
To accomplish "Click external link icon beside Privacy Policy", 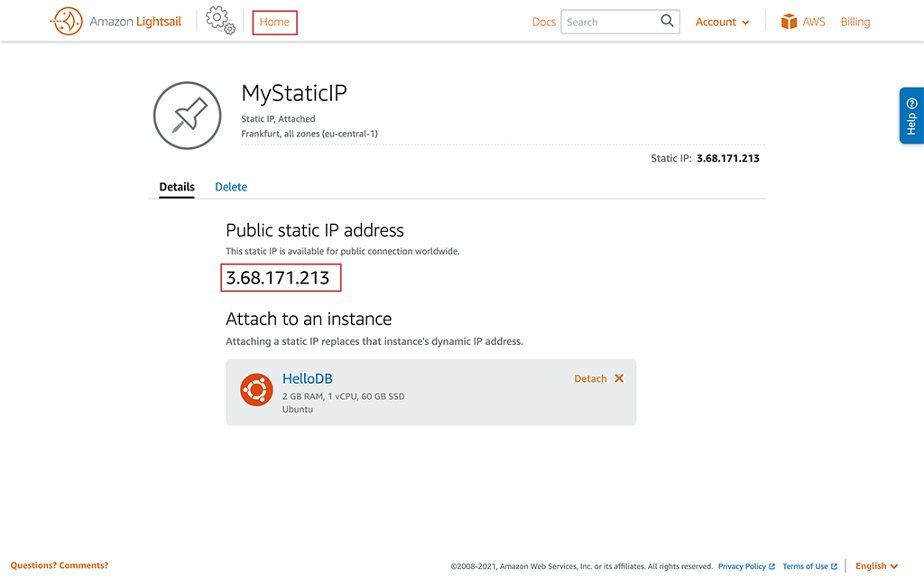I will pos(772,566).
